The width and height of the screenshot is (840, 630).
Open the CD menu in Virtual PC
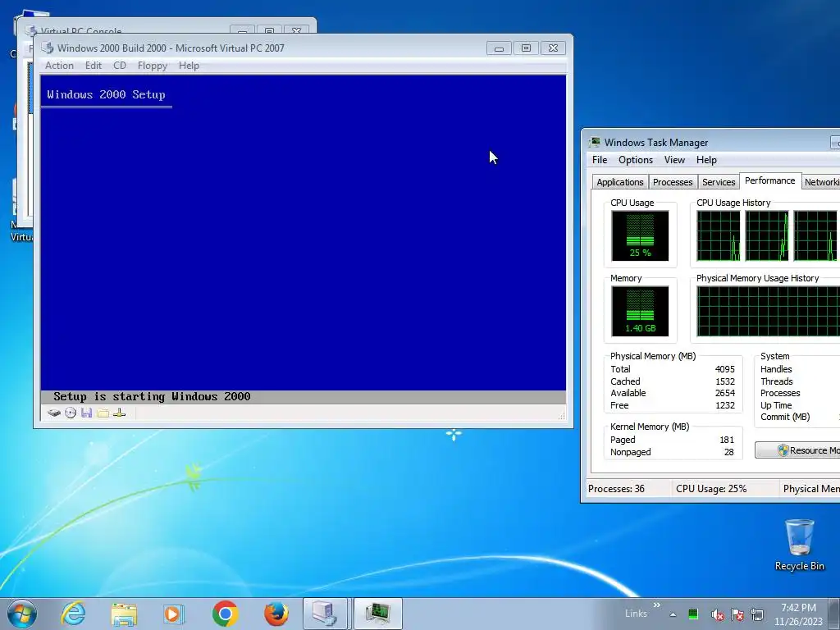point(120,66)
